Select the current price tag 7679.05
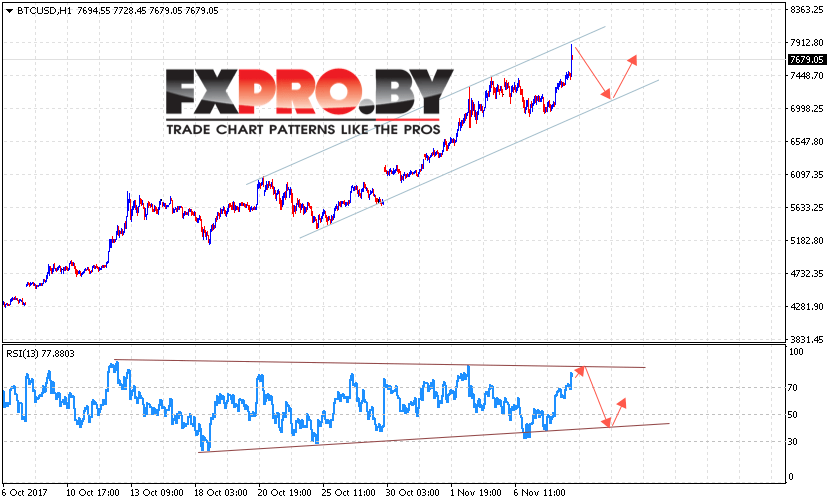Image resolution: width=828 pixels, height=504 pixels. (806, 59)
